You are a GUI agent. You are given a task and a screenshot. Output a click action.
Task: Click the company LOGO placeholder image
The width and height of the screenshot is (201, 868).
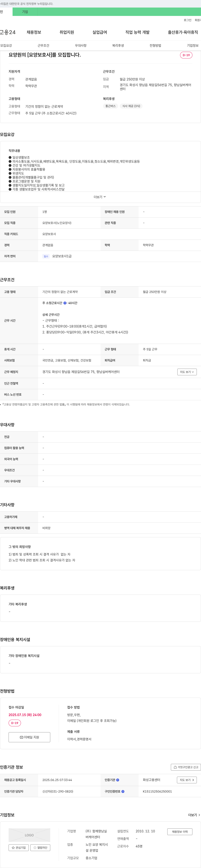click(x=29, y=835)
